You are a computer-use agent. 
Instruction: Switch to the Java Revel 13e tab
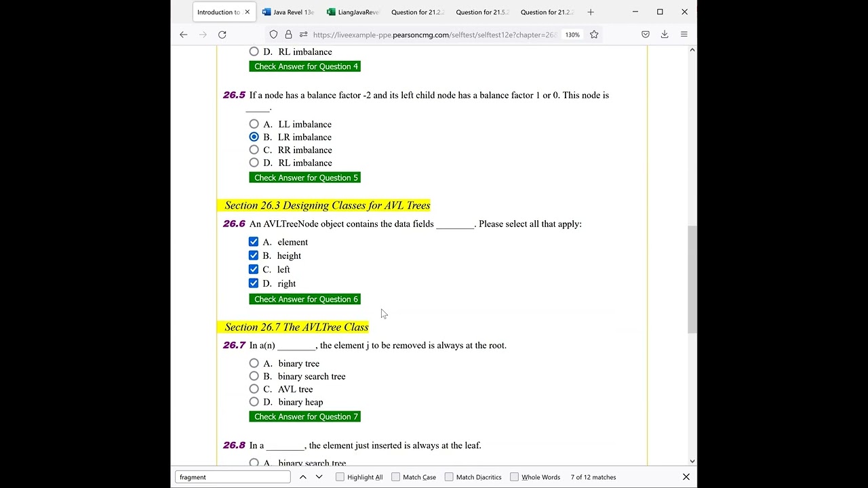tap(288, 12)
